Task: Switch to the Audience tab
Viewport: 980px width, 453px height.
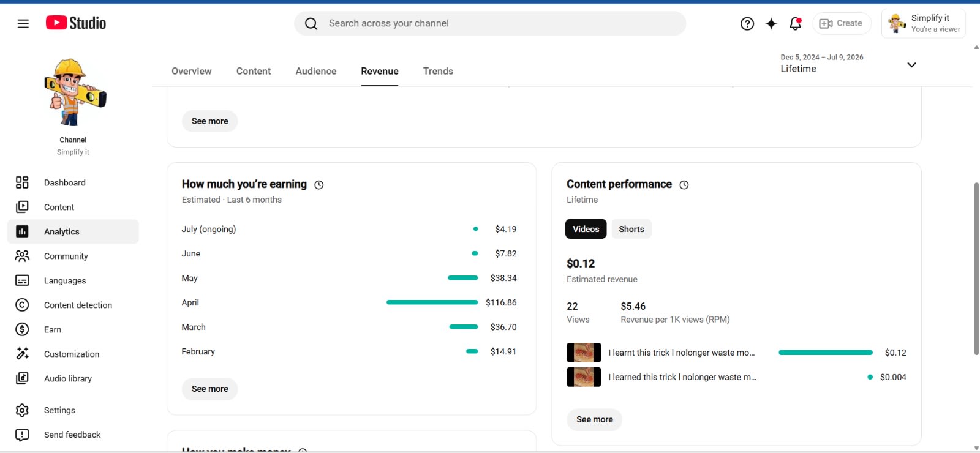Action: tap(316, 71)
